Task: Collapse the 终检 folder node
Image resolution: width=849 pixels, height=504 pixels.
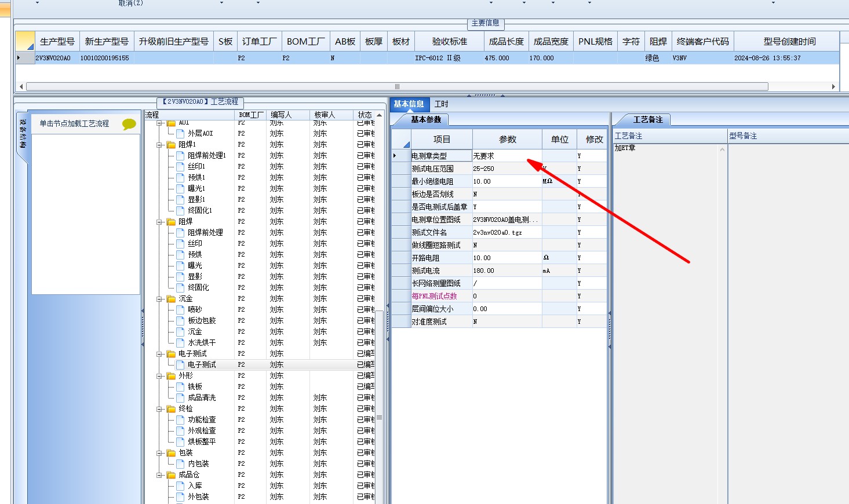Action: [159, 409]
